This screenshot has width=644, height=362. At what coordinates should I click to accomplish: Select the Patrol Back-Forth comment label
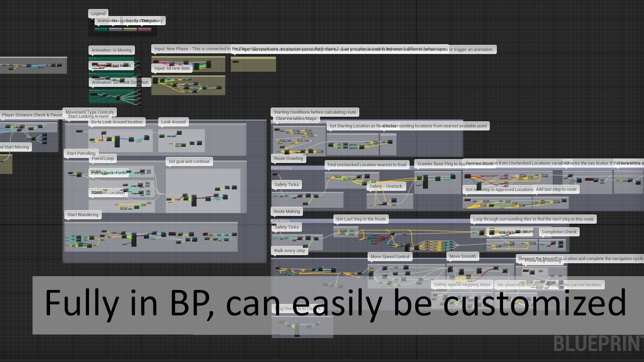[x=109, y=173]
